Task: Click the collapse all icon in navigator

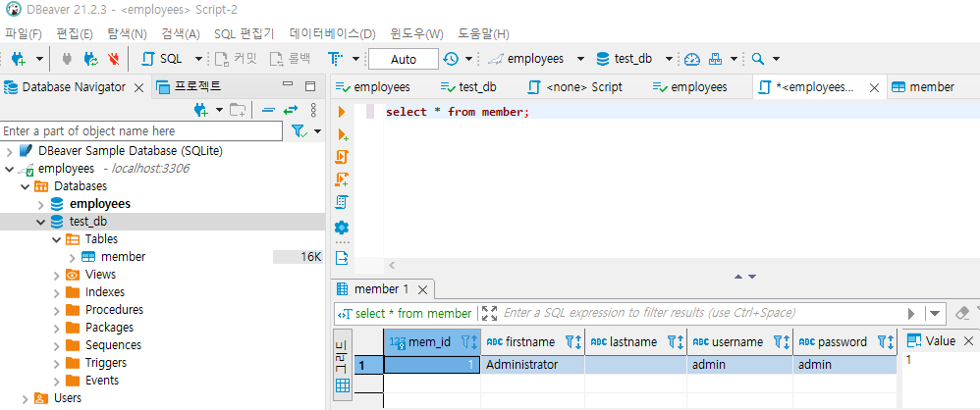Action: point(268,111)
